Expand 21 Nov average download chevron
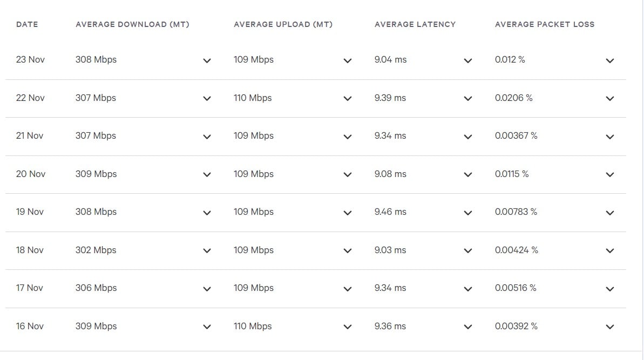This screenshot has width=644, height=360. tap(207, 137)
